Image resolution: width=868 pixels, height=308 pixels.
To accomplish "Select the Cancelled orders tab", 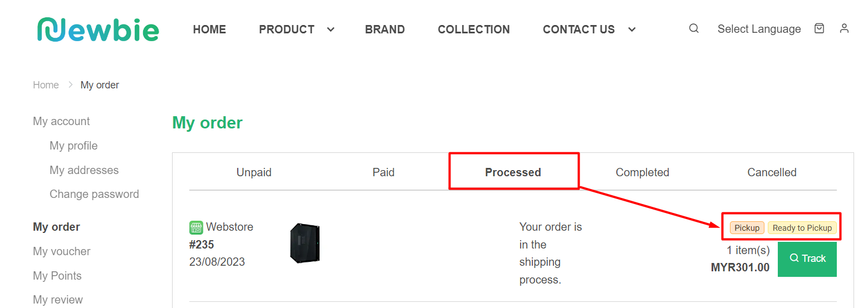I will 772,172.
